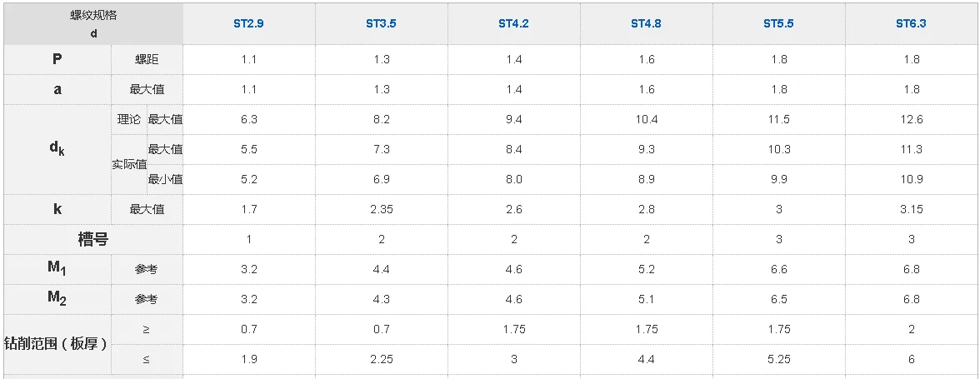Click the cell with value 5.25
Image resolution: width=980 pixels, height=379 pixels.
coord(778,359)
